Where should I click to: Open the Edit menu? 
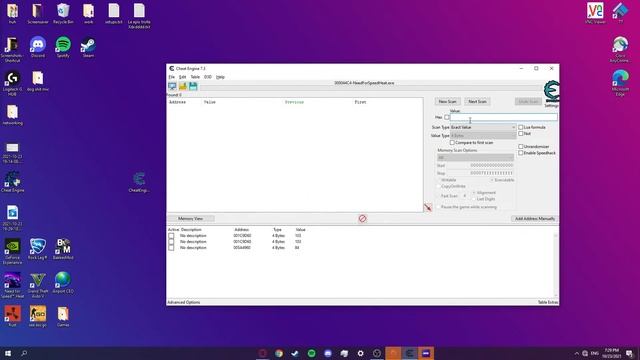coord(182,77)
